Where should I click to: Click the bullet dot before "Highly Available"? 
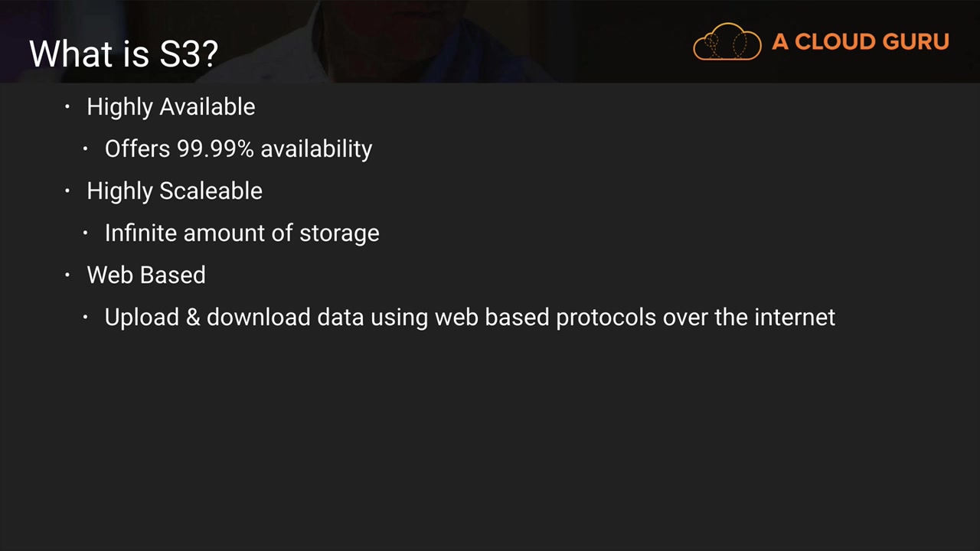pos(67,106)
